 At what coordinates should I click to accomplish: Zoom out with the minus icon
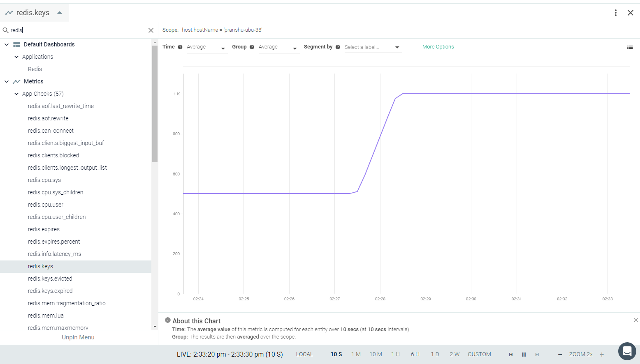click(x=560, y=355)
